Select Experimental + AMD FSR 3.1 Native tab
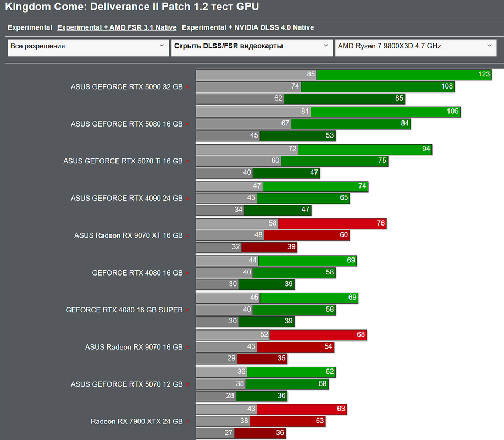This screenshot has height=440, width=504. [x=117, y=28]
